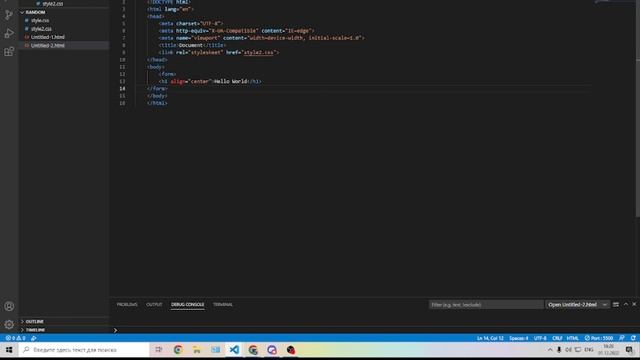Open the Extensions view
Viewport: 640px width, 360px height.
click(x=9, y=51)
